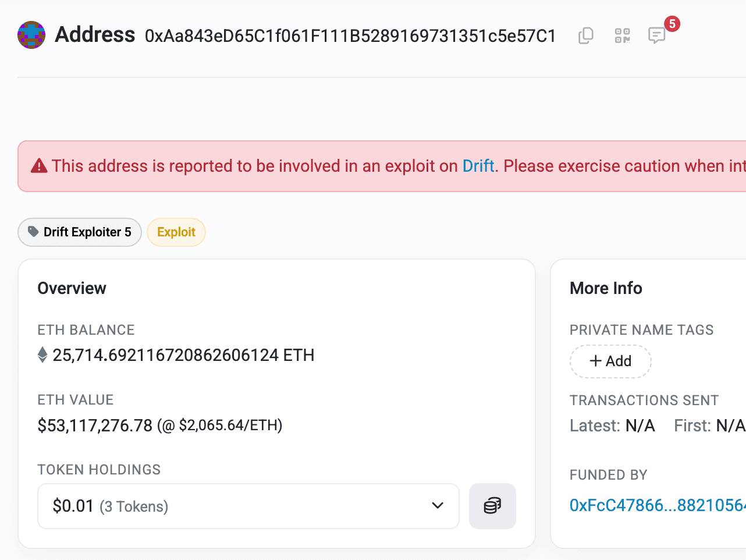Show the address QR code
The image size is (746, 560).
pos(623,36)
